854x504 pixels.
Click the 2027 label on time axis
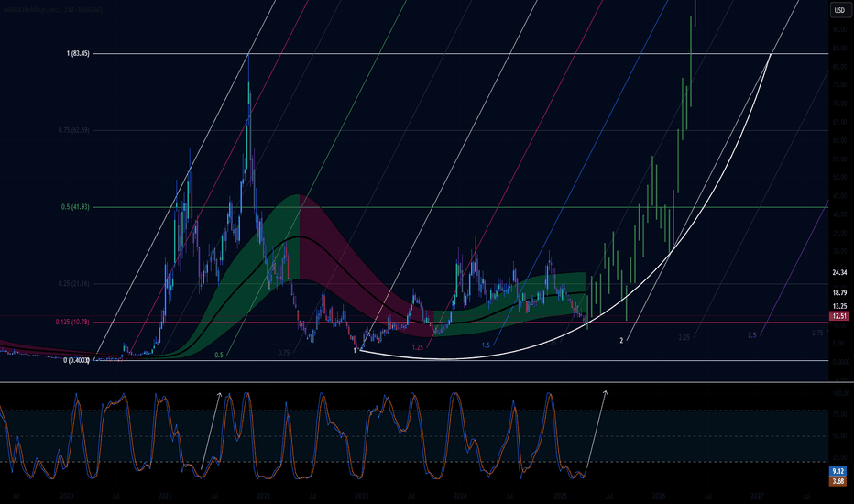[757, 497]
